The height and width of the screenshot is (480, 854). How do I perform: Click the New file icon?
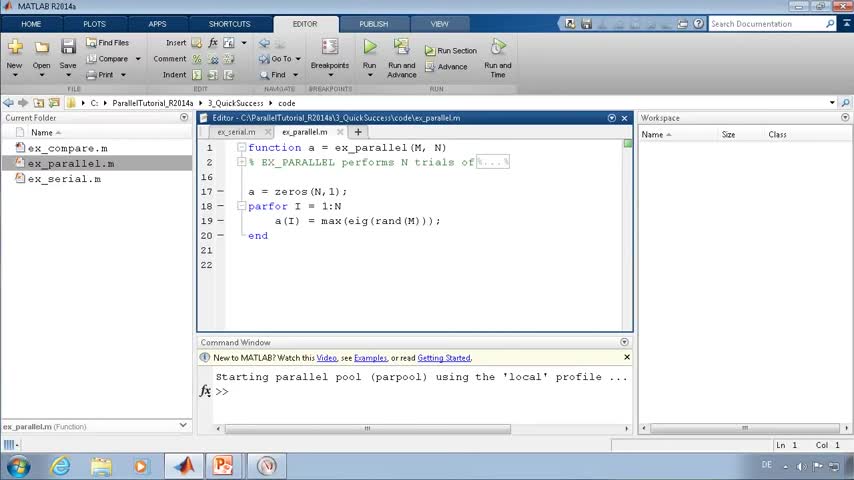coord(15,47)
